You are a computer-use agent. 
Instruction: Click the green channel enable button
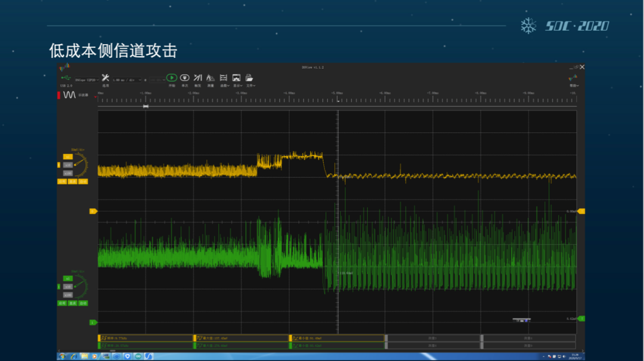(x=62, y=303)
